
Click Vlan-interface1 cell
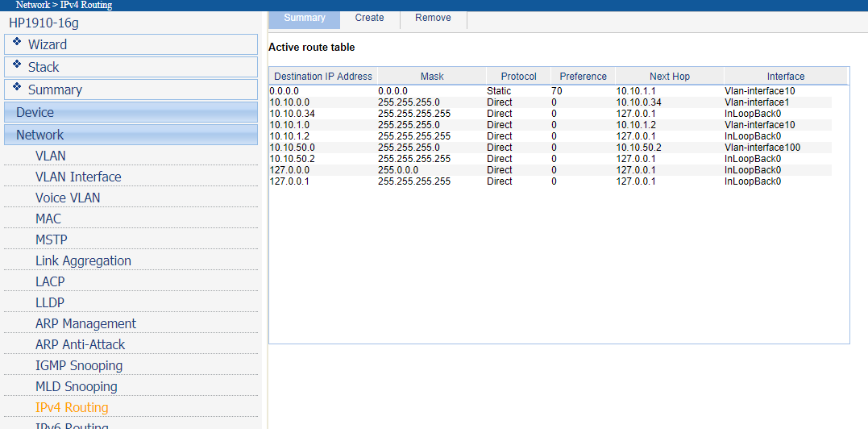click(x=757, y=102)
